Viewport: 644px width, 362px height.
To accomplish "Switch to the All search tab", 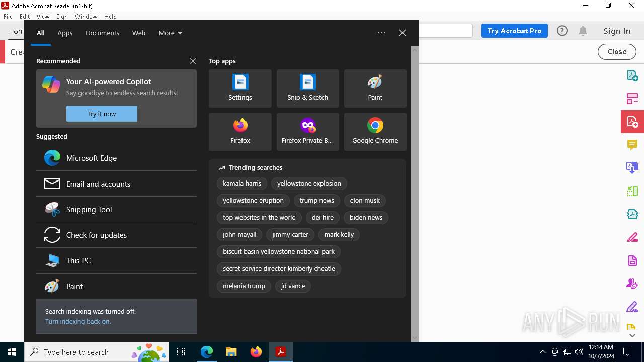I will pos(41,33).
